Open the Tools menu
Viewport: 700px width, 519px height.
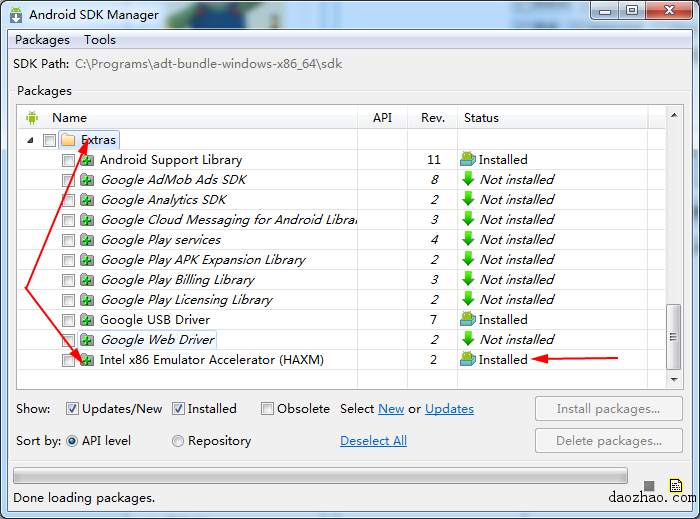point(100,40)
